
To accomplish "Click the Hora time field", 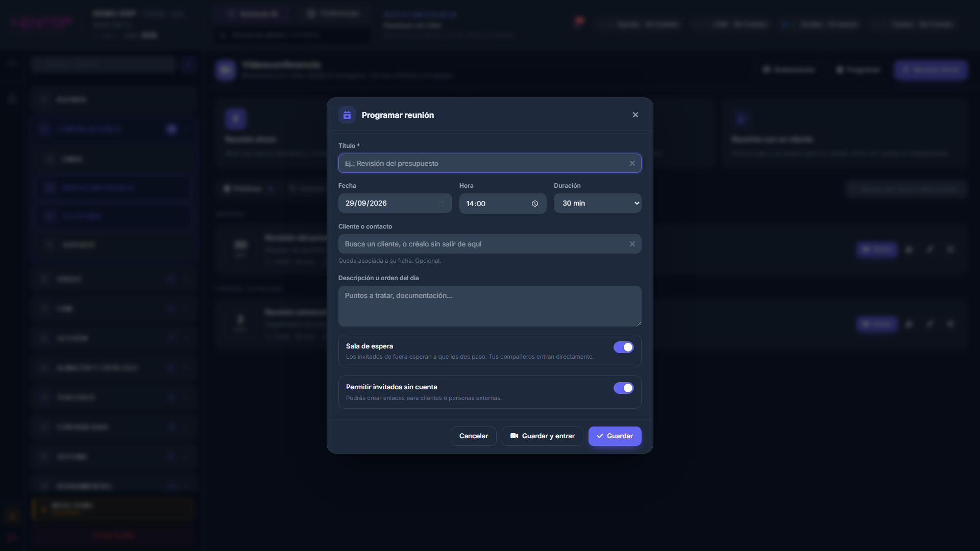I will click(503, 204).
